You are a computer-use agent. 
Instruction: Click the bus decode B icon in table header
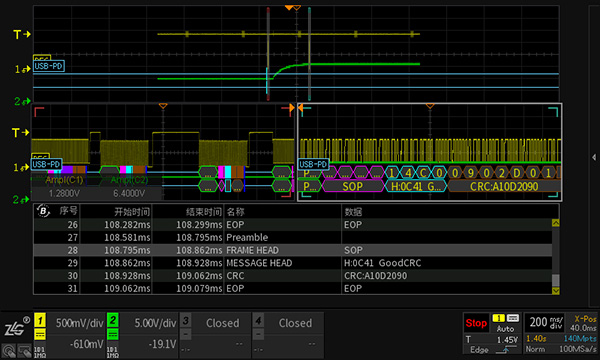[x=43, y=211]
